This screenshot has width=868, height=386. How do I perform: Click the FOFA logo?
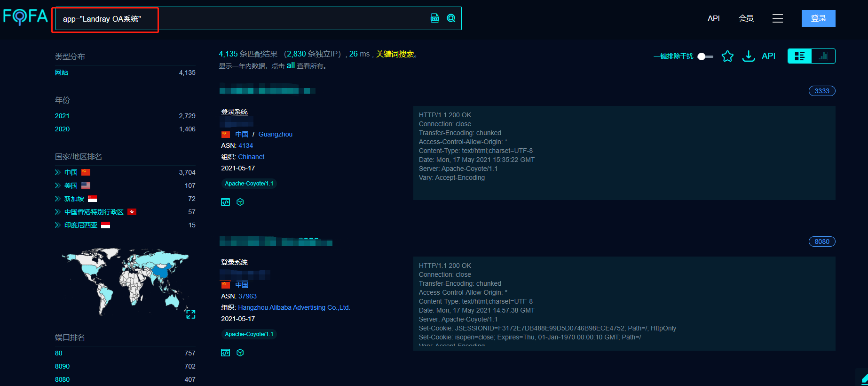point(25,17)
